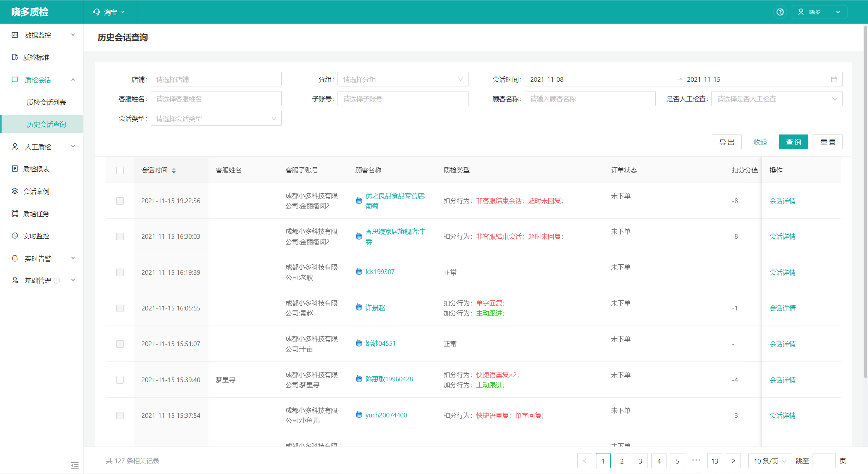Go to next page with right arrow

pyautogui.click(x=733, y=461)
